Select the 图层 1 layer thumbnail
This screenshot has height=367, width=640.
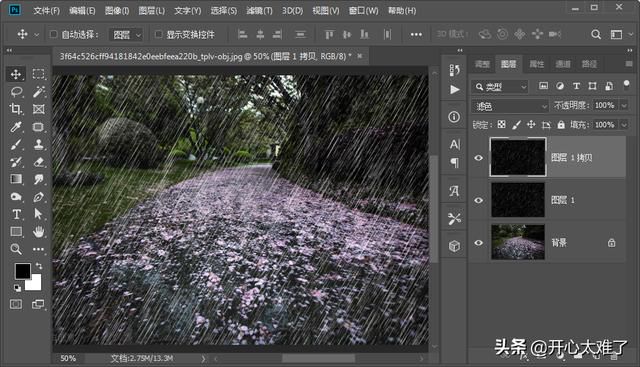point(518,200)
